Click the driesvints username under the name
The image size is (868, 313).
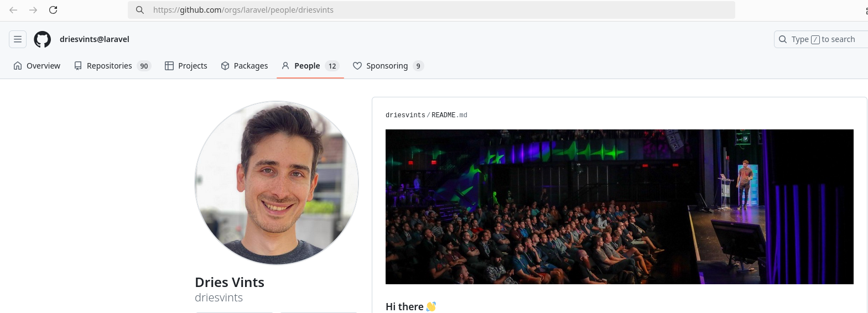point(219,298)
